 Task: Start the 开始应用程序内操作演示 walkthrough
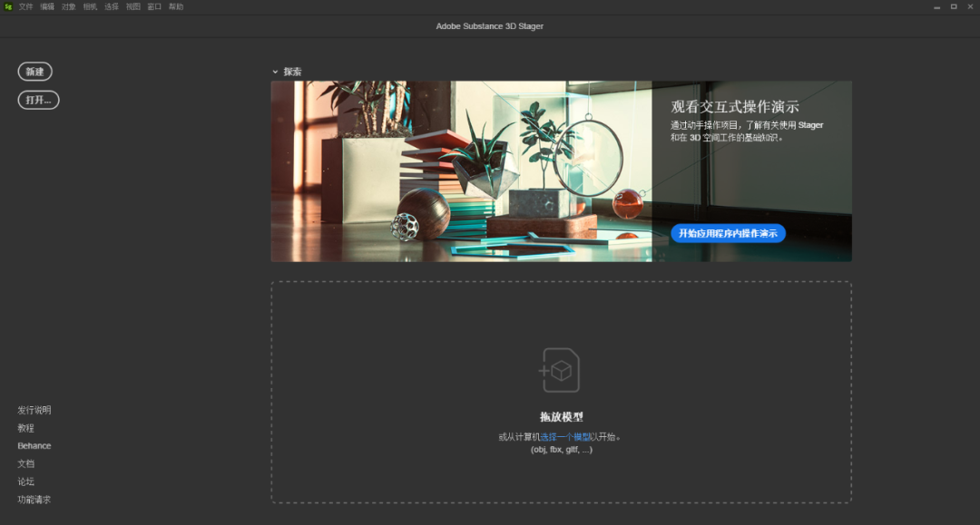click(728, 233)
